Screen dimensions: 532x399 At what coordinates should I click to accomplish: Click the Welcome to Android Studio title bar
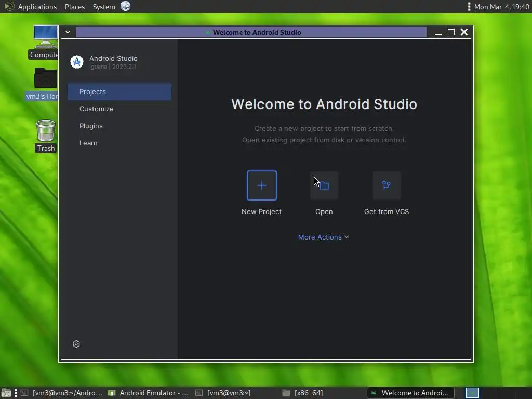coord(251,32)
